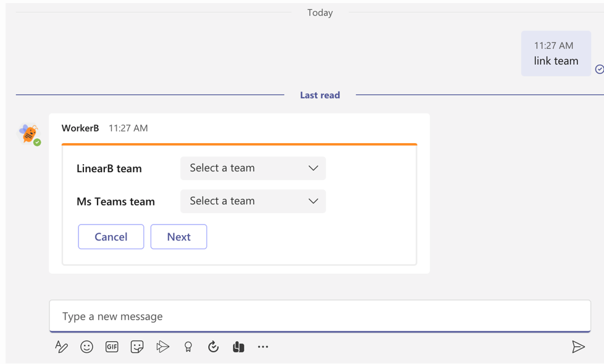Click the 'Last read' marker text
Viewport: 604px width, 364px height.
click(320, 95)
